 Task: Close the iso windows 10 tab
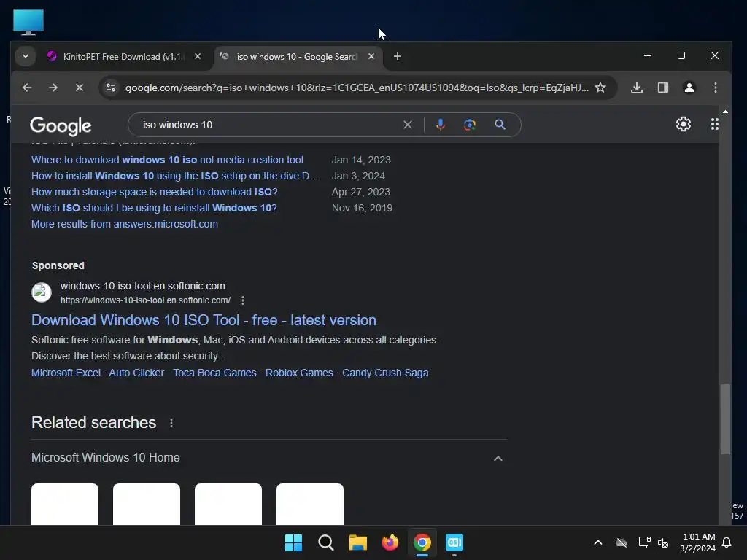371,56
